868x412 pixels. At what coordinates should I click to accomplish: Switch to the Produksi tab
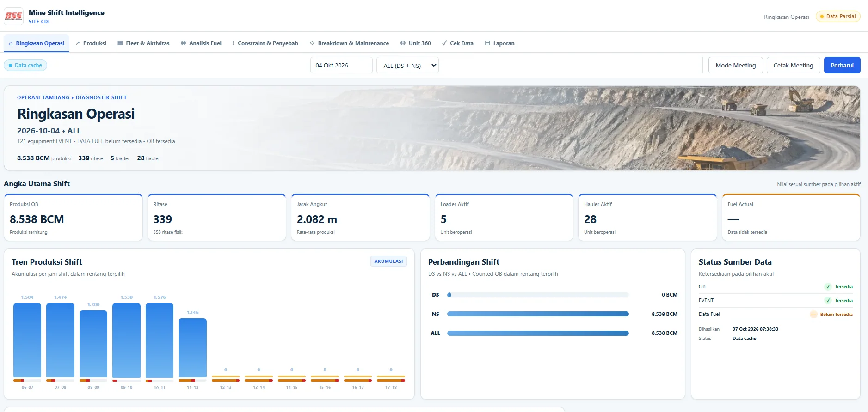[91, 43]
